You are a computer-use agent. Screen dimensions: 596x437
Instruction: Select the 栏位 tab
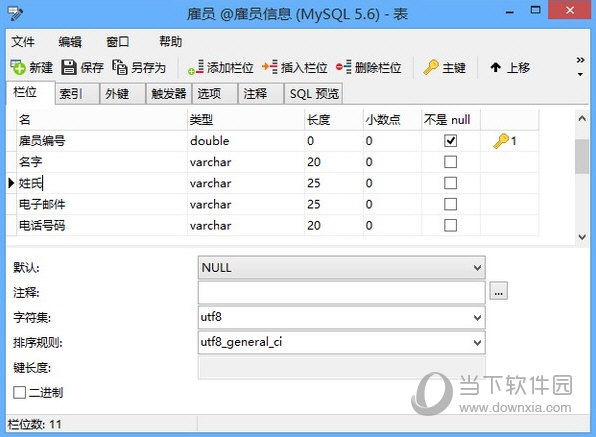tap(30, 92)
